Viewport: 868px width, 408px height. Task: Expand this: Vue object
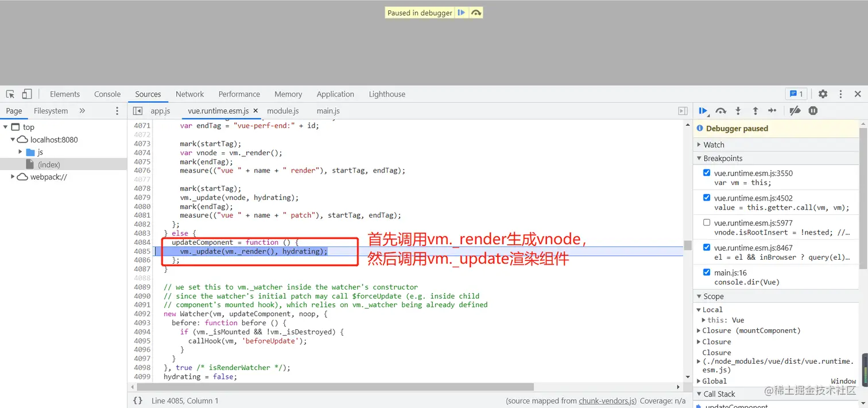[x=704, y=320]
